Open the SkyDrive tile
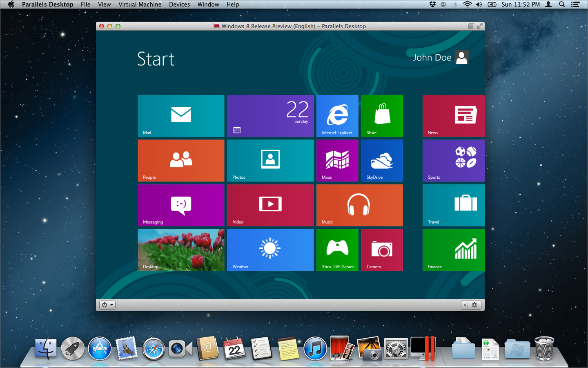 (x=382, y=161)
